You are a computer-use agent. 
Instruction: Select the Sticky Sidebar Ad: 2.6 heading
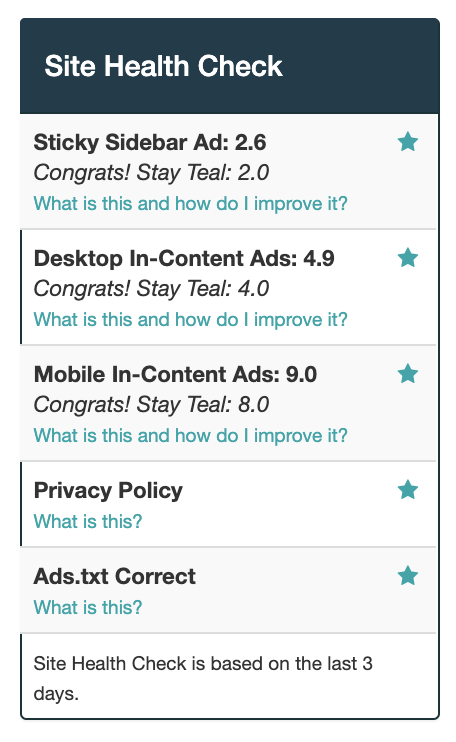150,142
